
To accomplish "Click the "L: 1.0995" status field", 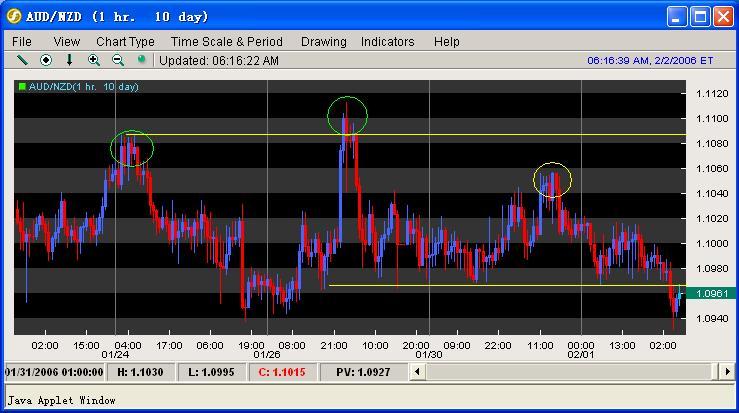I will click(211, 372).
